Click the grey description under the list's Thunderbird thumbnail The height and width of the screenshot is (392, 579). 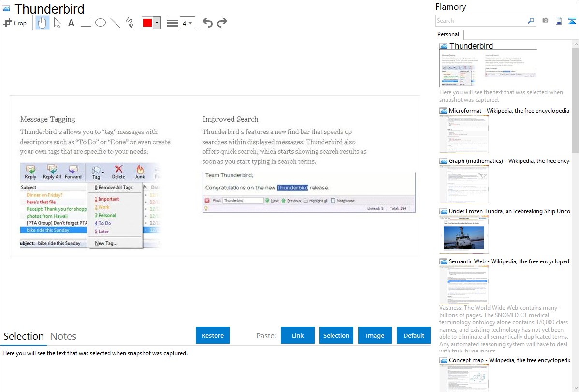coord(501,96)
